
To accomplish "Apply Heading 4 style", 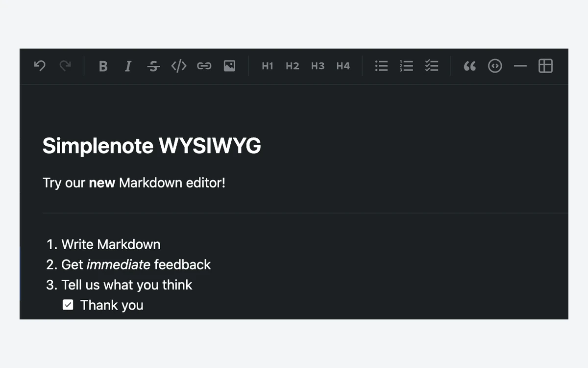I will (x=343, y=66).
